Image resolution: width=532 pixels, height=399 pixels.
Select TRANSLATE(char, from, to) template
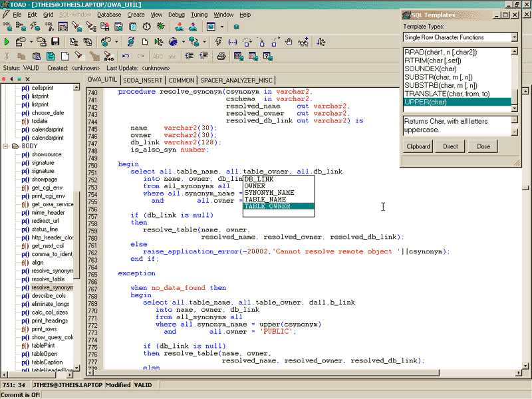pyautogui.click(x=457, y=94)
